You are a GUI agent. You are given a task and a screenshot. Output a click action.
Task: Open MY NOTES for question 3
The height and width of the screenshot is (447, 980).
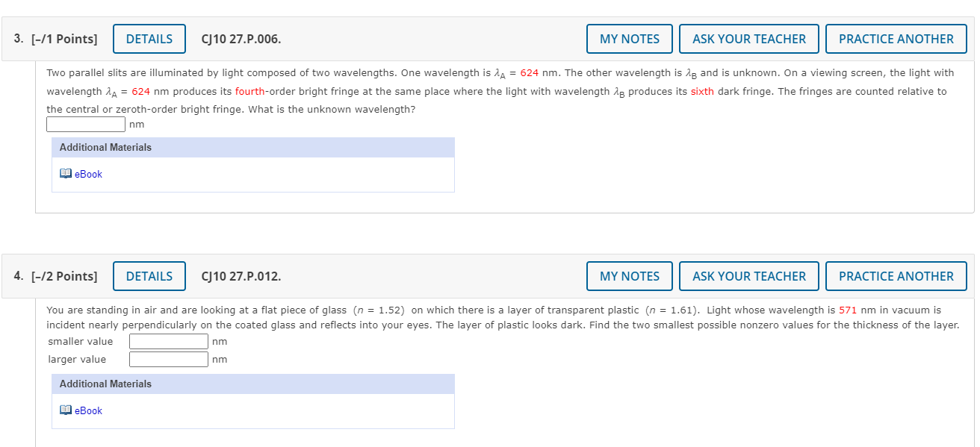tap(629, 39)
